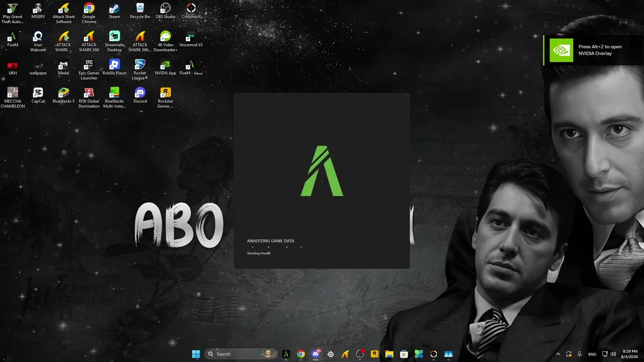644x362 pixels.
Task: Launch Streamlabs Desktop from the desktop
Action: [x=115, y=42]
